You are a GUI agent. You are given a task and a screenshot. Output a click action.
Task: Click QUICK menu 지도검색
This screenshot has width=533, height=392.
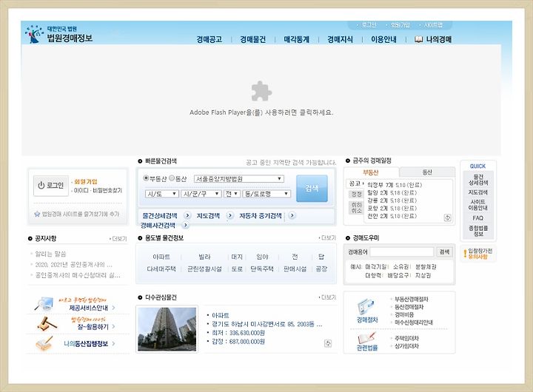pos(478,192)
